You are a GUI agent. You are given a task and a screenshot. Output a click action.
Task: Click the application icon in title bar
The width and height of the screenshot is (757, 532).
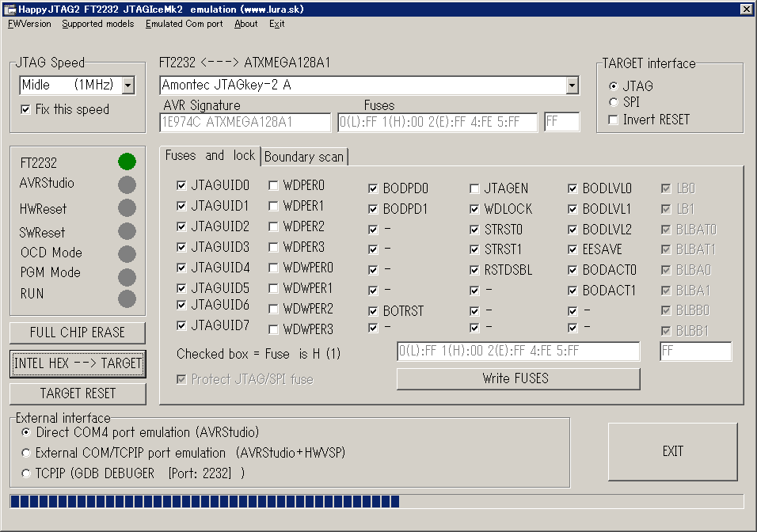tap(10, 9)
